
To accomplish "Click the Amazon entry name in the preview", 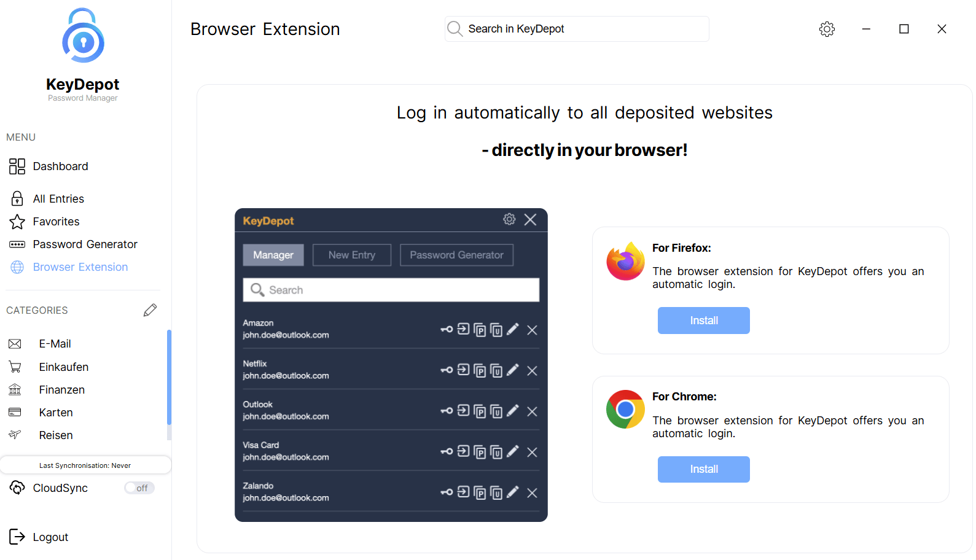I will (258, 323).
